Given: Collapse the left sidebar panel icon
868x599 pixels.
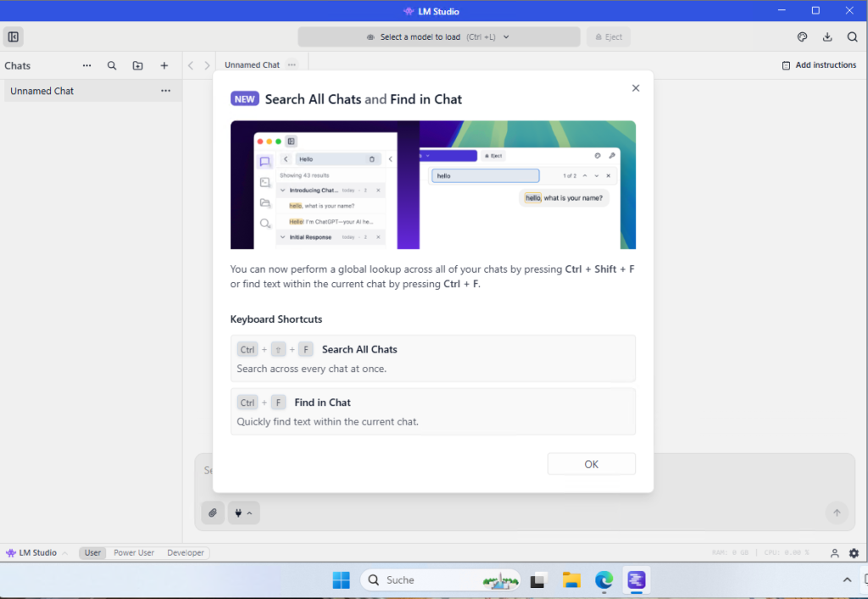Looking at the screenshot, I should tap(14, 37).
